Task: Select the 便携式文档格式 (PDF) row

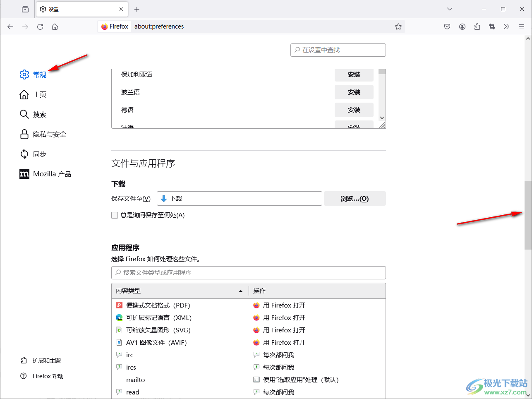Action: 249,305
